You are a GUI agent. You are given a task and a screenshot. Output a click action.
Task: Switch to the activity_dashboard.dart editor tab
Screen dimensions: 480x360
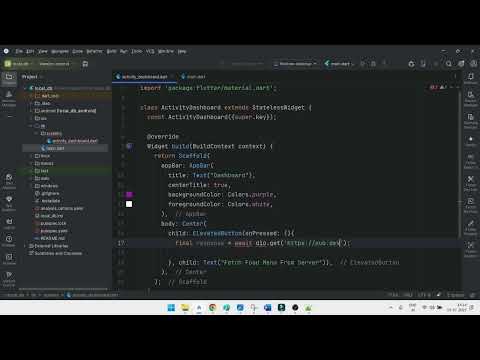click(x=144, y=77)
